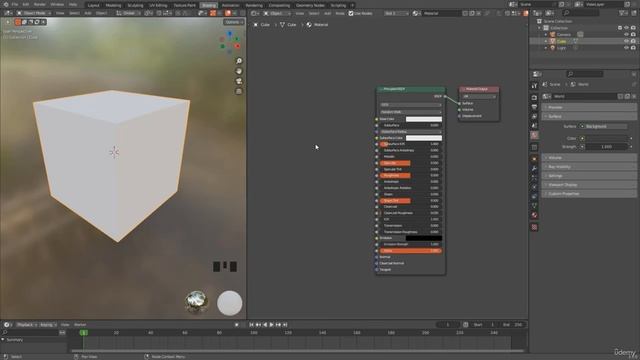Open the Scene properties tab
Image resolution: width=640 pixels, height=360 pixels.
click(x=534, y=126)
